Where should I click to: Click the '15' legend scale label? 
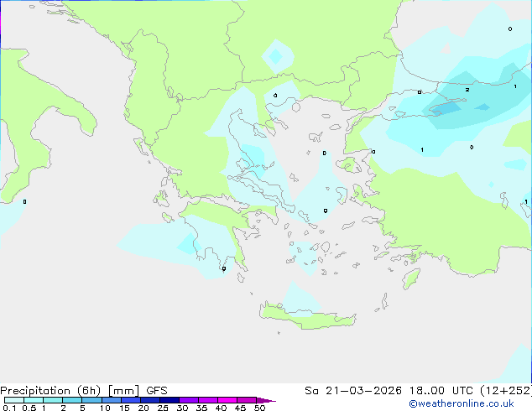(x=124, y=408)
